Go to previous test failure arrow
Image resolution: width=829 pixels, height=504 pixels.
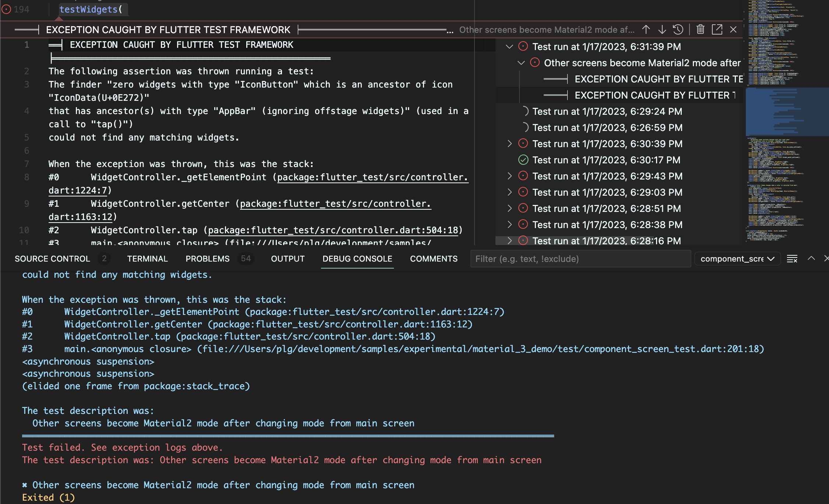click(646, 29)
